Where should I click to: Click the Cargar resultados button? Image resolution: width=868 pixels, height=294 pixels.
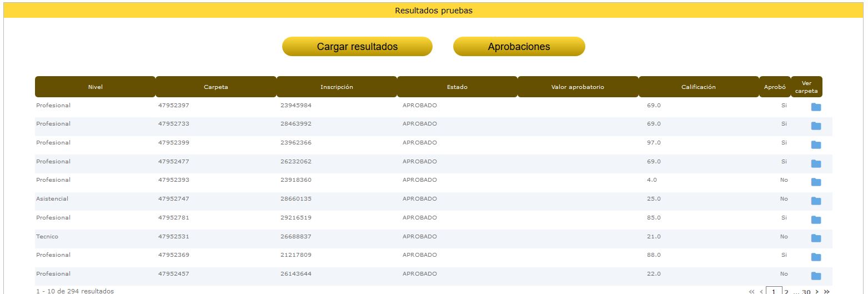coord(357,47)
